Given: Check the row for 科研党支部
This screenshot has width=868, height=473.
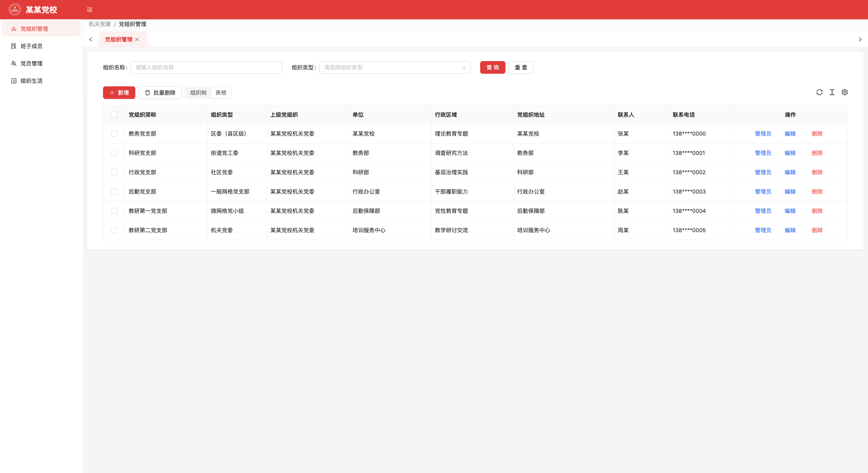Looking at the screenshot, I should point(114,153).
